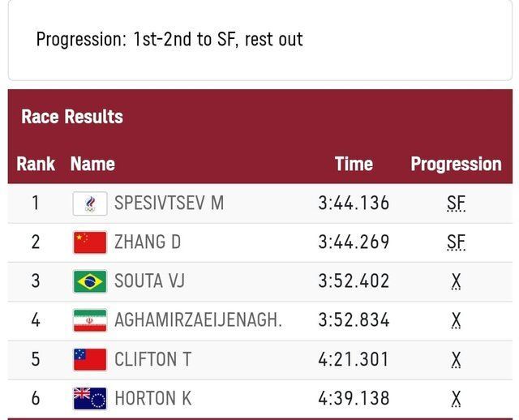Click the X progression mark for Souta
Viewport: 519px width, 420px height.
[456, 281]
